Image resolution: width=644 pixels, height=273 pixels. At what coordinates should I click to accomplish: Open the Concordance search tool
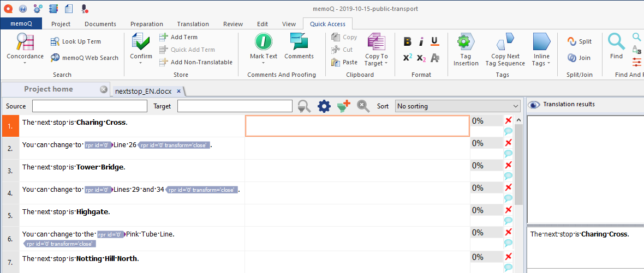(25, 43)
